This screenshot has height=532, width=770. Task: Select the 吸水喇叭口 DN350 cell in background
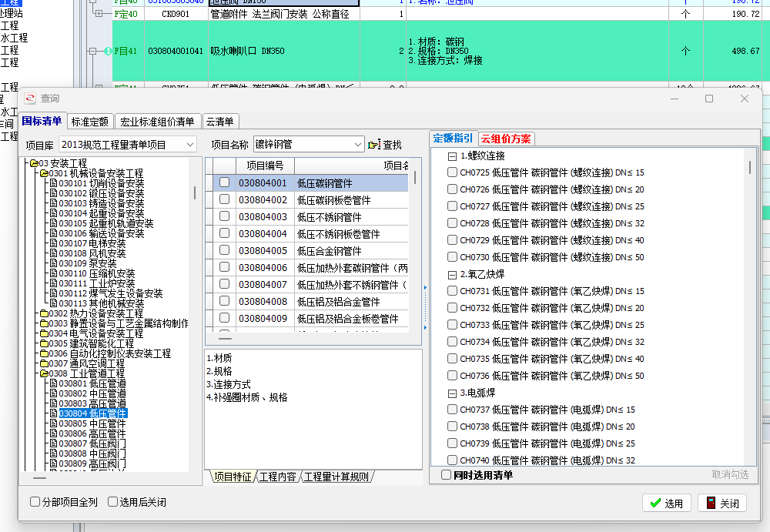[284, 51]
